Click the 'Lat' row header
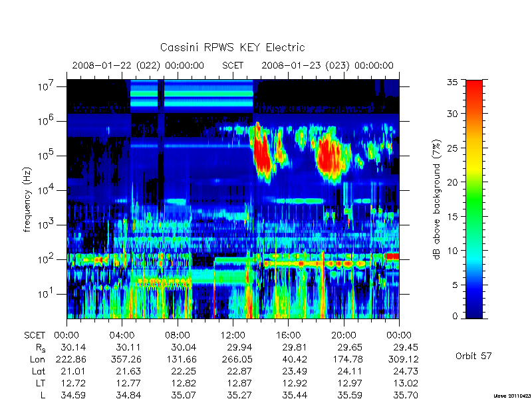 point(39,371)
